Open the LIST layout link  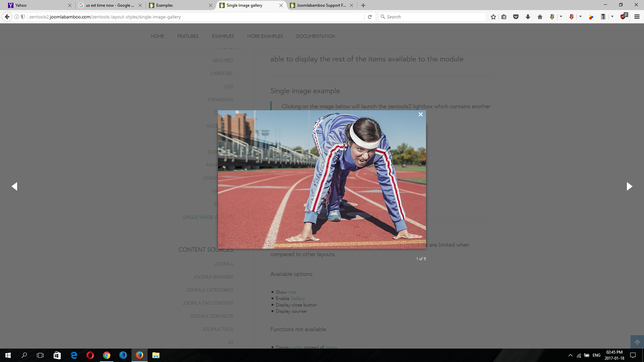tap(229, 86)
